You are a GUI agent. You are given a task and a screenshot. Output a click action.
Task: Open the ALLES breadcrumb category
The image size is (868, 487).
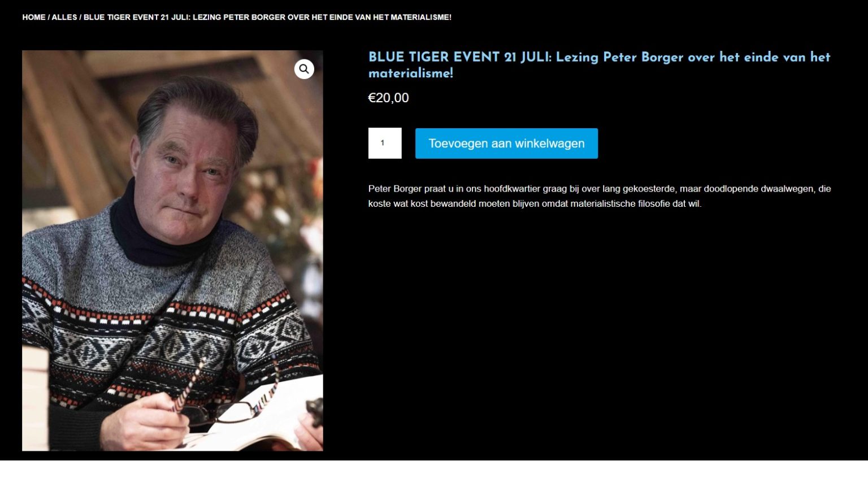tap(64, 18)
